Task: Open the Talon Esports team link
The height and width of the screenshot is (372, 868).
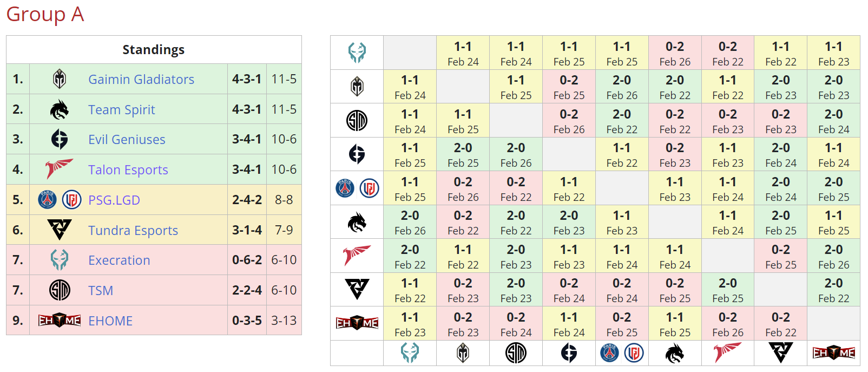Action: point(128,169)
